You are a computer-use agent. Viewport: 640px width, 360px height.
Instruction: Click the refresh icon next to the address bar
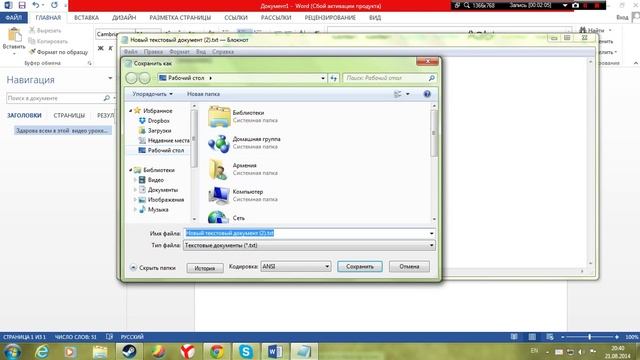tap(333, 78)
